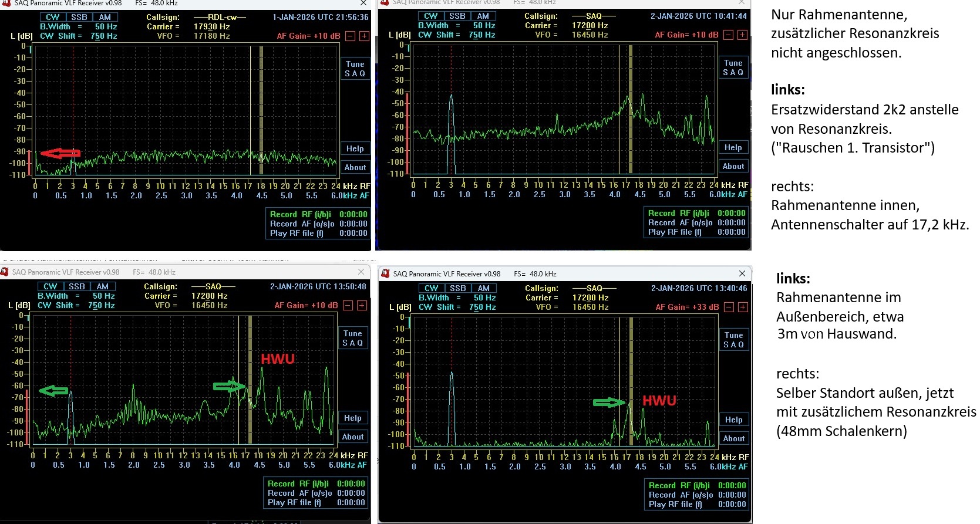The width and height of the screenshot is (980, 524).
Task: Click the B.Width 50 Hz value in RDL-cw window
Action: (x=106, y=27)
